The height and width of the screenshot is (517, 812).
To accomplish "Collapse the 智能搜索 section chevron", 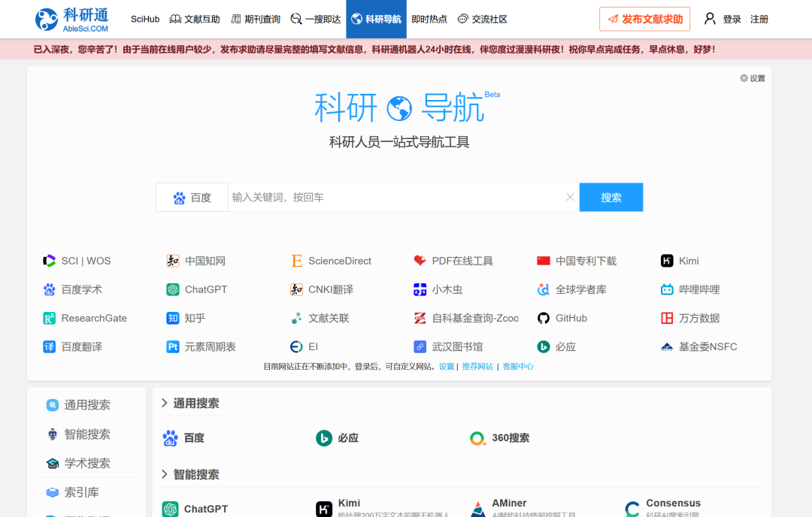I will coord(164,475).
